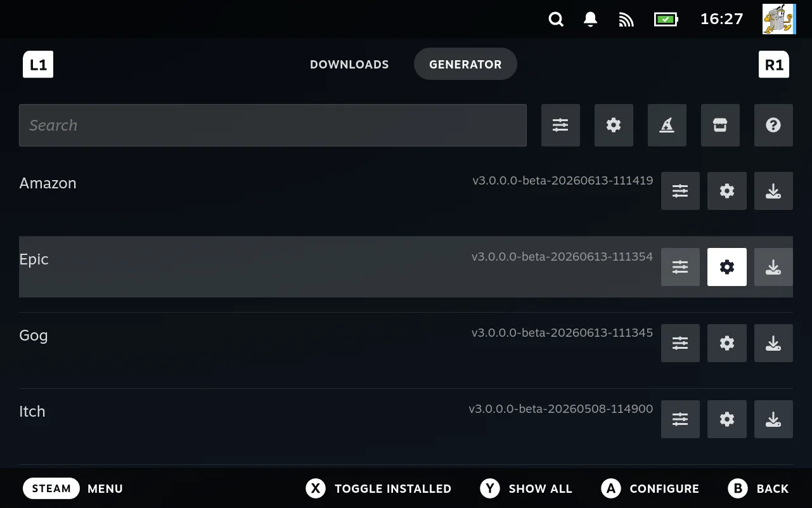Configure Gog with its gear icon
Image resolution: width=812 pixels, height=508 pixels.
(x=727, y=343)
